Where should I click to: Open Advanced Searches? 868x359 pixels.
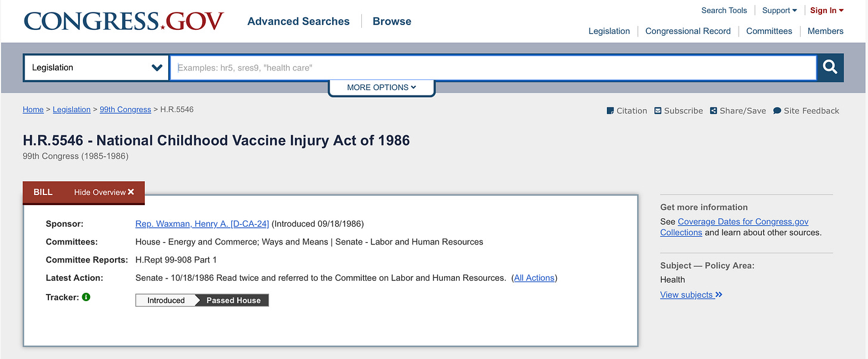coord(299,21)
